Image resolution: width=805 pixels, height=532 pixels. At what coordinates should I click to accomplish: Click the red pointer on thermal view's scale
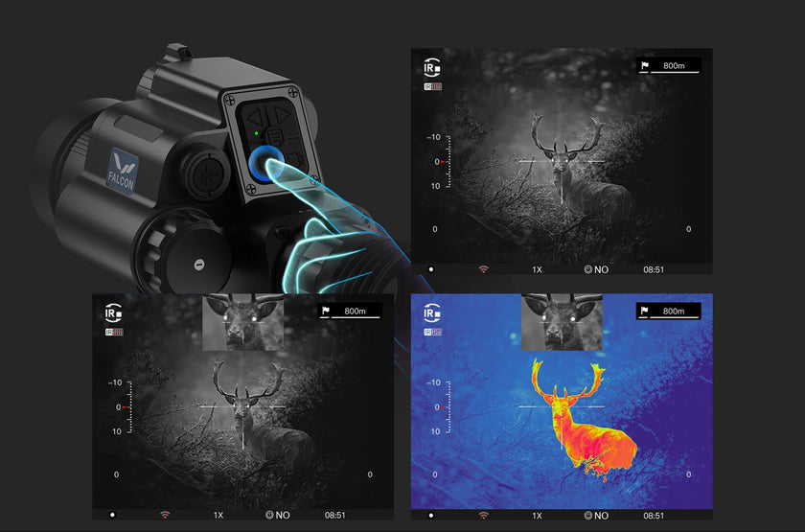(x=443, y=407)
